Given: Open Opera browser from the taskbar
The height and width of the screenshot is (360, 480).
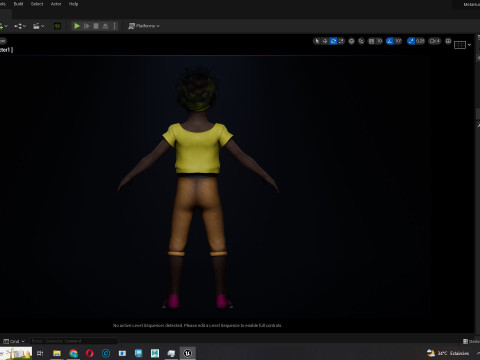Looking at the screenshot, I should pos(90,353).
